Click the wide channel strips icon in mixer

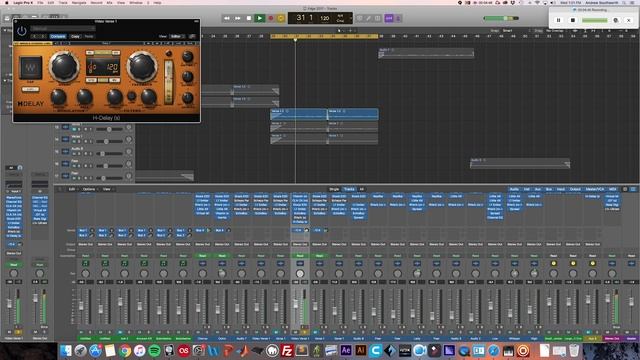point(633,189)
